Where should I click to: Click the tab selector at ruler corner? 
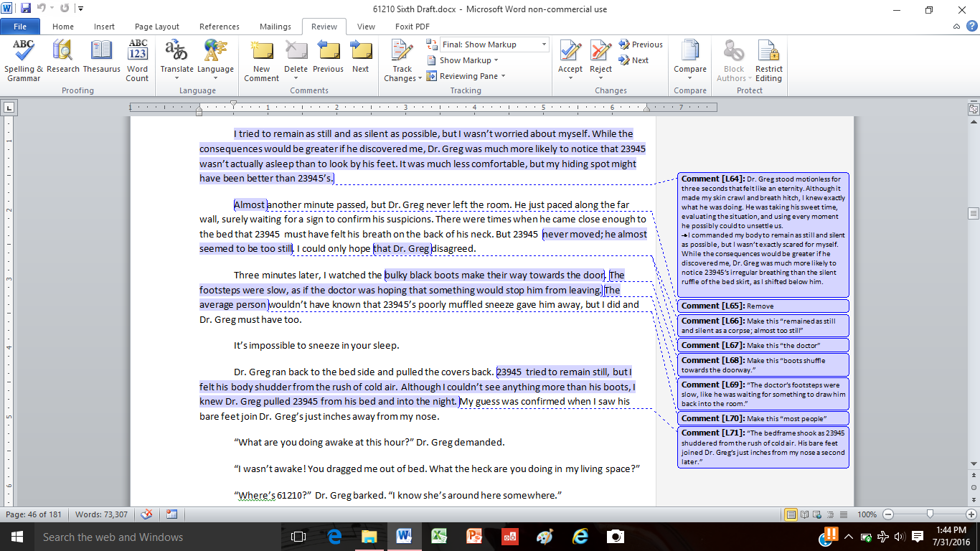tap(9, 108)
